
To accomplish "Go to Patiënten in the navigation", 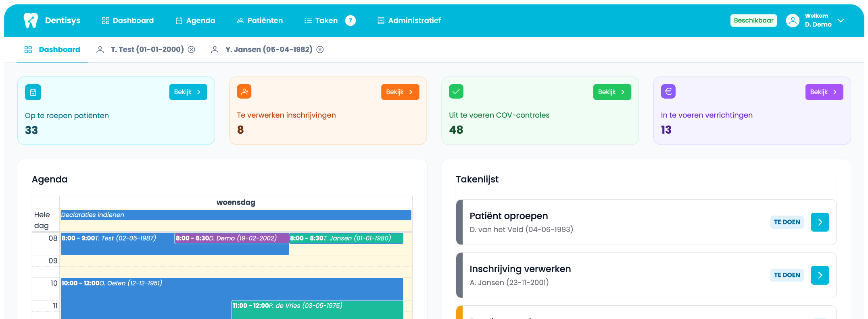I will pos(260,21).
